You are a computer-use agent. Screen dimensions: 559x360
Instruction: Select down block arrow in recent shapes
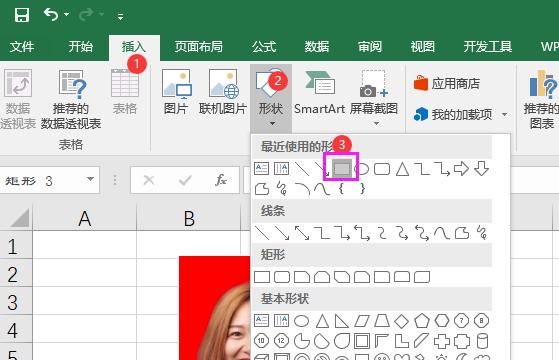tap(481, 169)
